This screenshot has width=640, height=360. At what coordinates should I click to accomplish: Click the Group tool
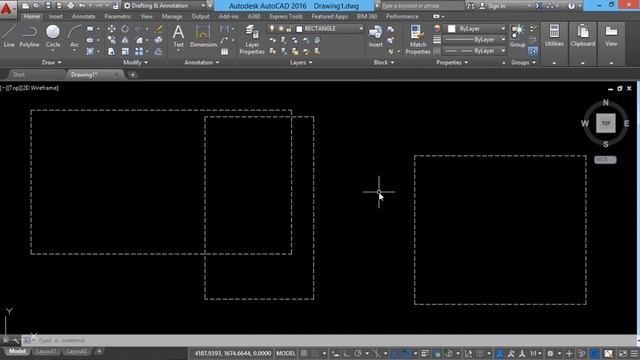pyautogui.click(x=518, y=36)
